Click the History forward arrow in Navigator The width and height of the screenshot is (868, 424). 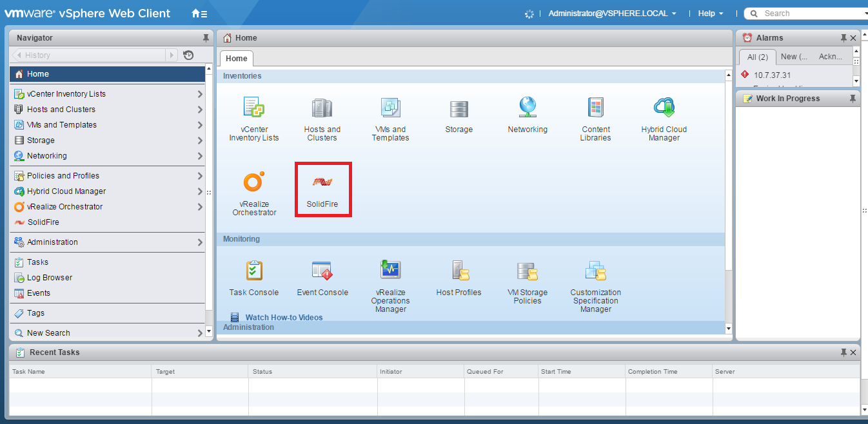pyautogui.click(x=172, y=55)
